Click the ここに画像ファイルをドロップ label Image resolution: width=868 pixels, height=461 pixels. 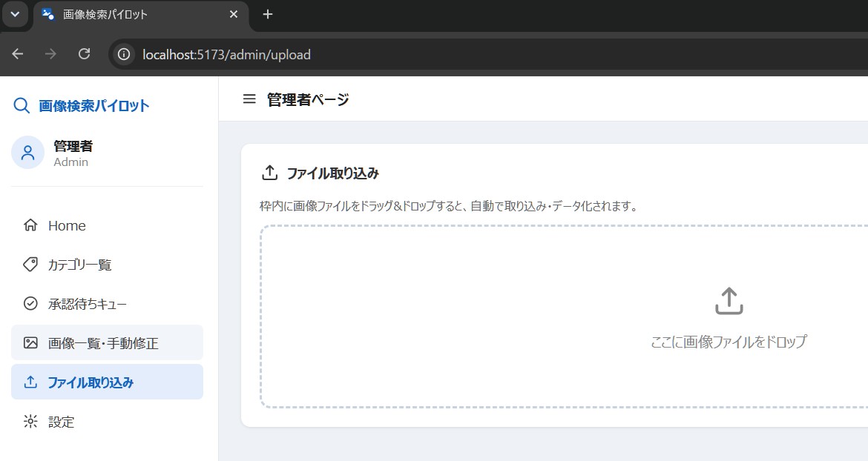pos(729,342)
